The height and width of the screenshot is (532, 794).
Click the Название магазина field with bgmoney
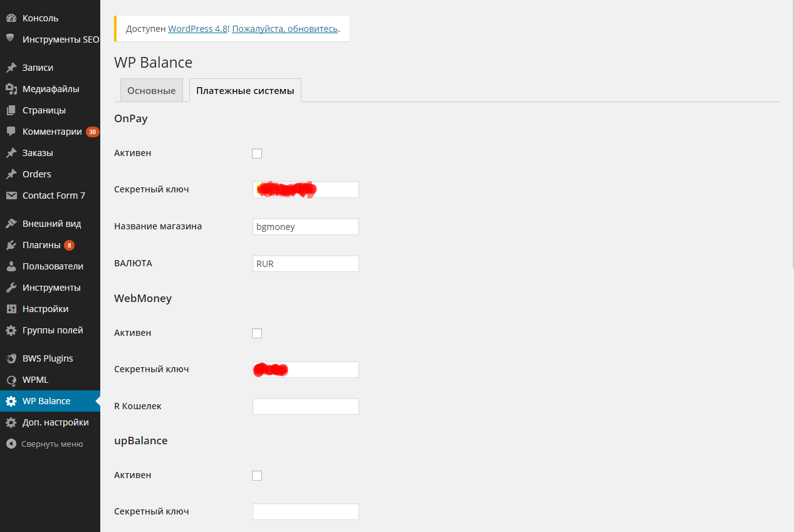[306, 227]
